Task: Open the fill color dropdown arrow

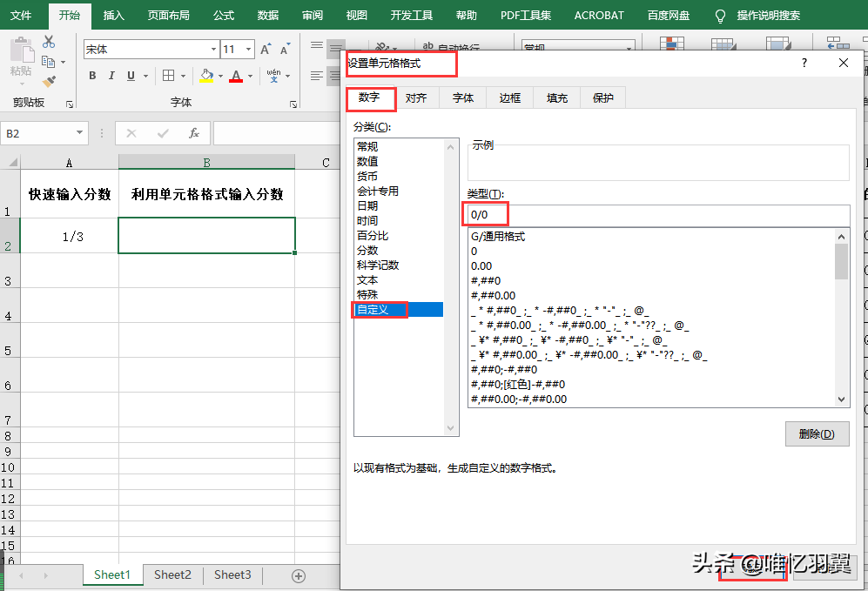Action: pos(220,76)
